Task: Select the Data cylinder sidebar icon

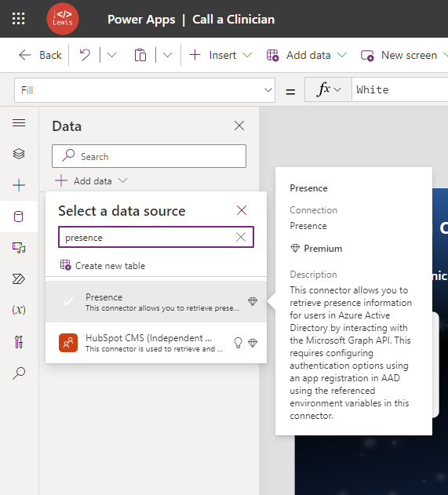Action: 19,217
